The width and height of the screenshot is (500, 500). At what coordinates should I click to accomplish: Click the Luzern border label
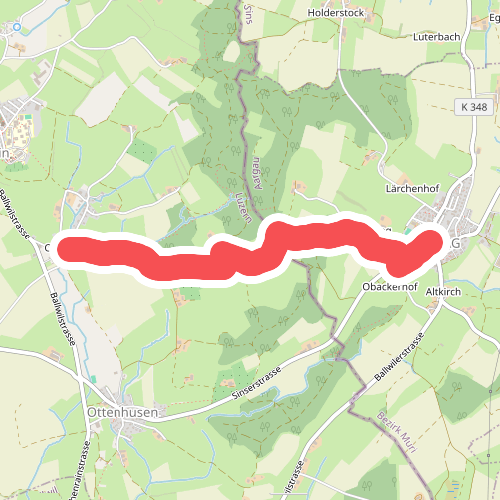(243, 207)
